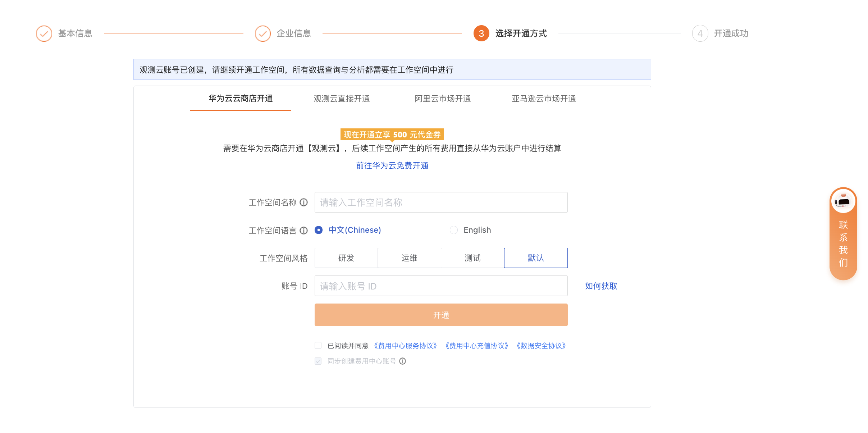
Task: Switch to the 观测云直接开通 tab
Action: point(342,99)
